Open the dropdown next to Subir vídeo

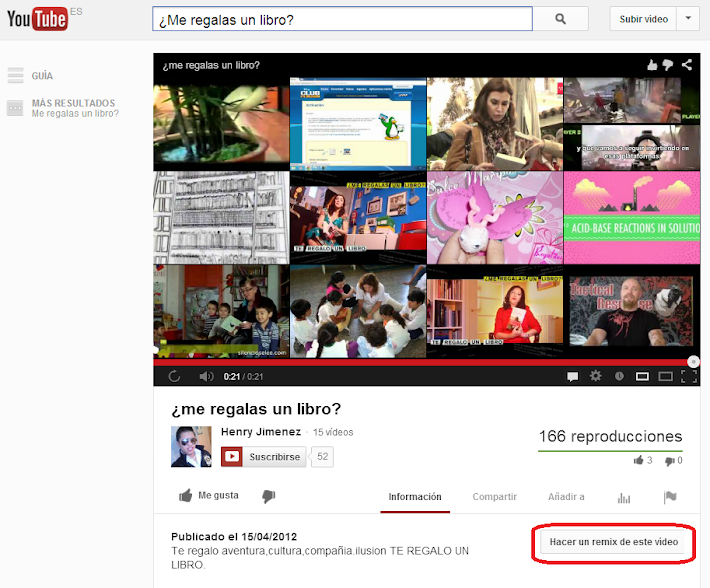tap(688, 19)
